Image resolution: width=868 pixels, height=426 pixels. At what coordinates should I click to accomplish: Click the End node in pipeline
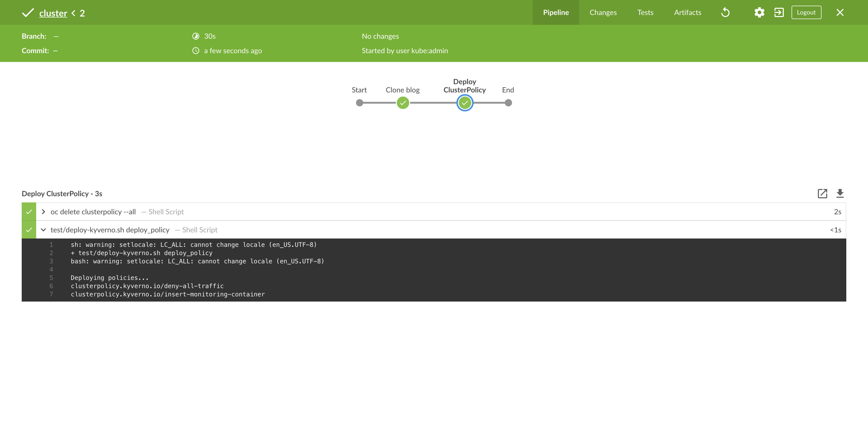tap(508, 103)
